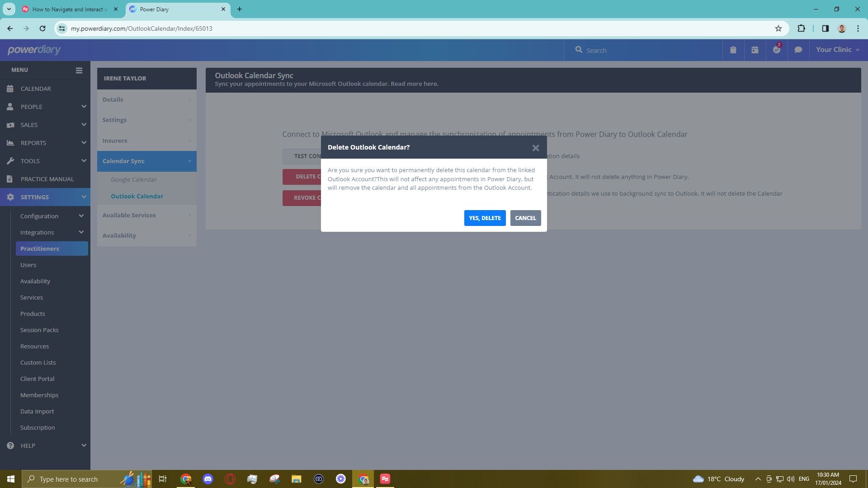Screen dimensions: 868x488
Task: Open Resources settings page
Action: pyautogui.click(x=34, y=346)
